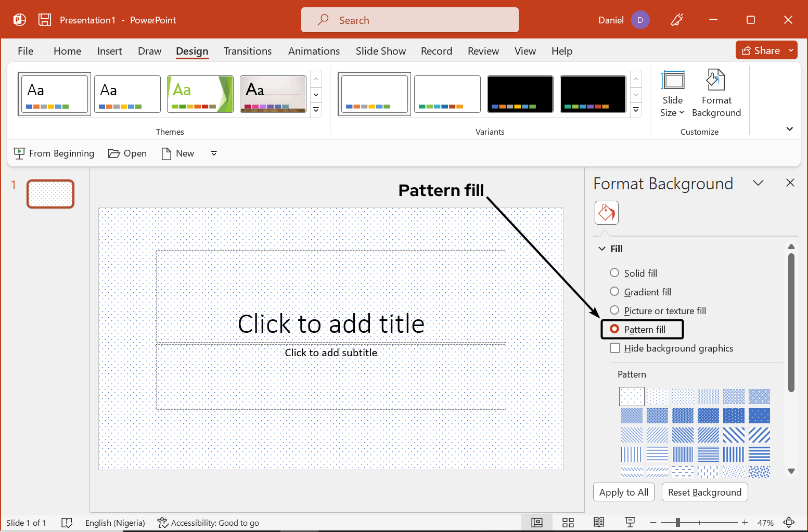Click Reset Background button
Viewport: 808px width, 532px height.
coord(704,492)
